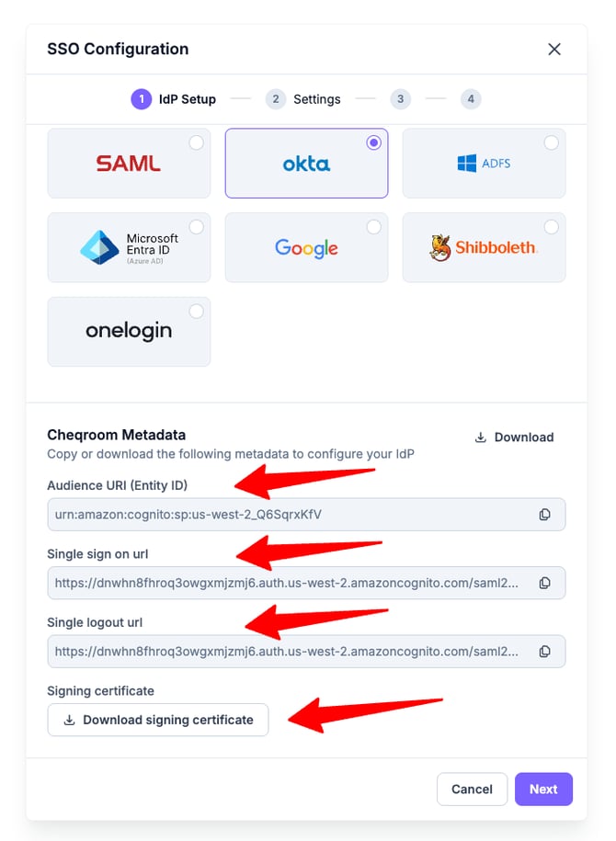Click Download signing certificate button

(x=158, y=720)
